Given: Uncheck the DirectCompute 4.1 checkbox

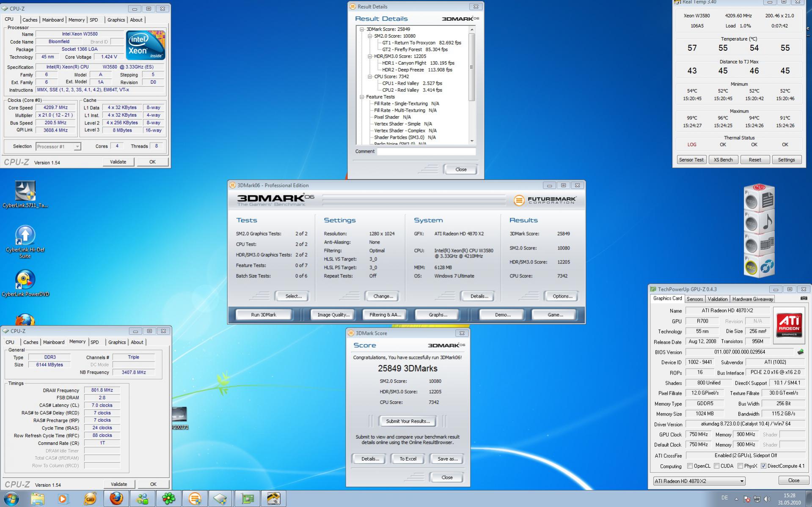Looking at the screenshot, I should point(763,466).
